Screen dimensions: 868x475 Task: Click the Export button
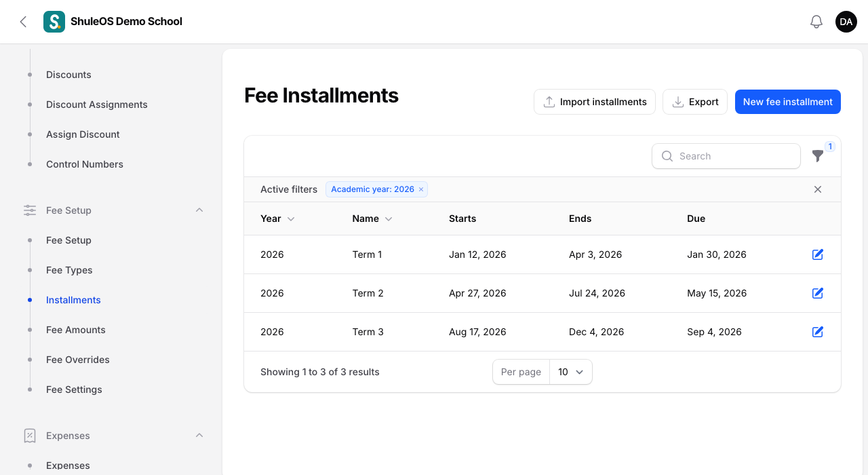[x=695, y=102]
